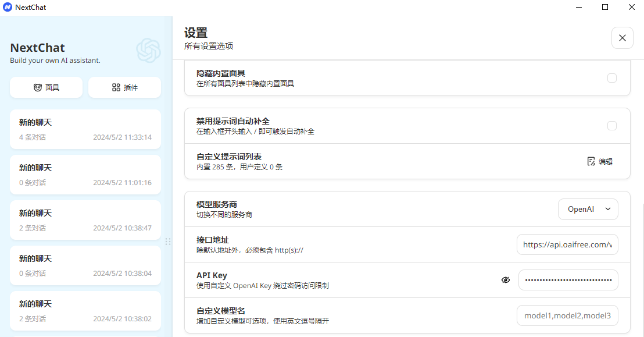Image resolution: width=644 pixels, height=337 pixels.
Task: Open chat dated 2024/5/2 10:38:04
Action: [x=85, y=265]
